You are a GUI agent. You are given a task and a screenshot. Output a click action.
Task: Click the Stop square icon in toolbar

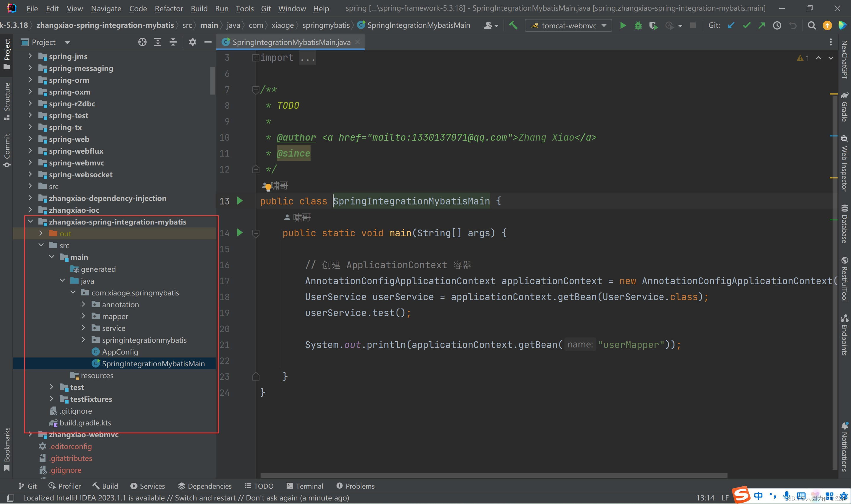coord(693,25)
